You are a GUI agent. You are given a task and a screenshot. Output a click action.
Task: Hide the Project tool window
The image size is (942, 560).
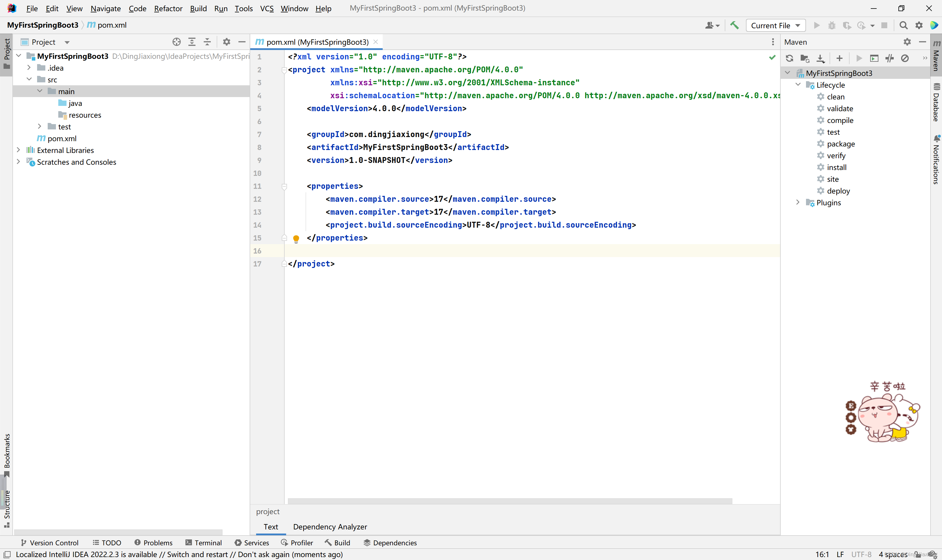click(x=242, y=42)
